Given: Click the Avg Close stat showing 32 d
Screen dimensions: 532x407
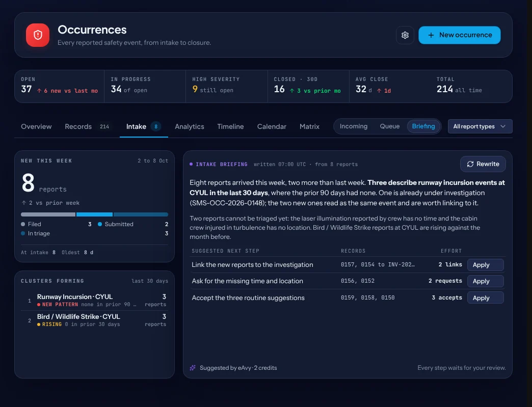Looking at the screenshot, I should coord(390,86).
